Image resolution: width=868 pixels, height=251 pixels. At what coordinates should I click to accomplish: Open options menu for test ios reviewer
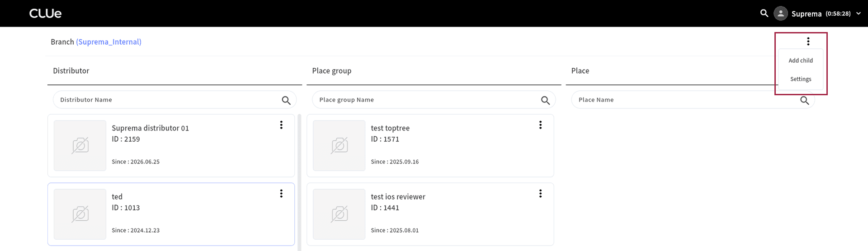[x=540, y=194]
